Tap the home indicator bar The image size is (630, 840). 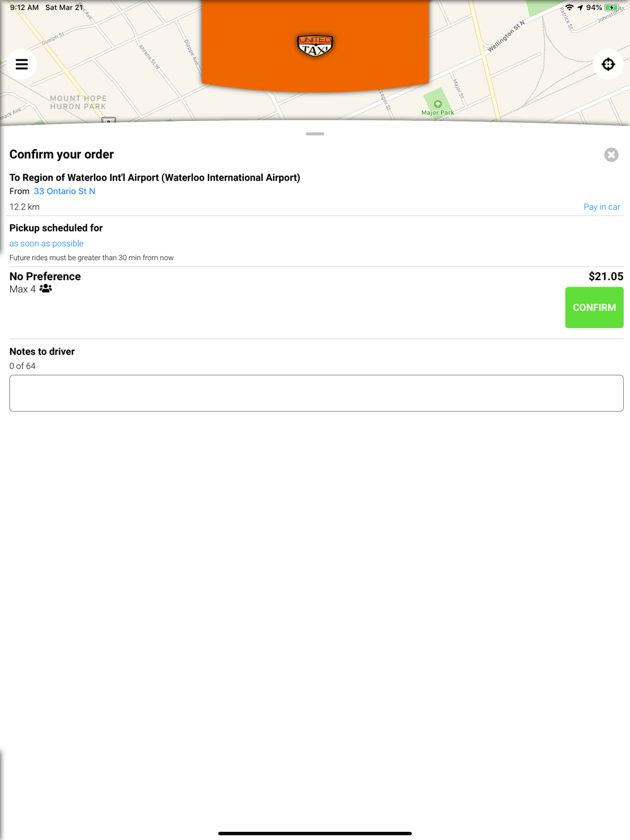coord(315,833)
